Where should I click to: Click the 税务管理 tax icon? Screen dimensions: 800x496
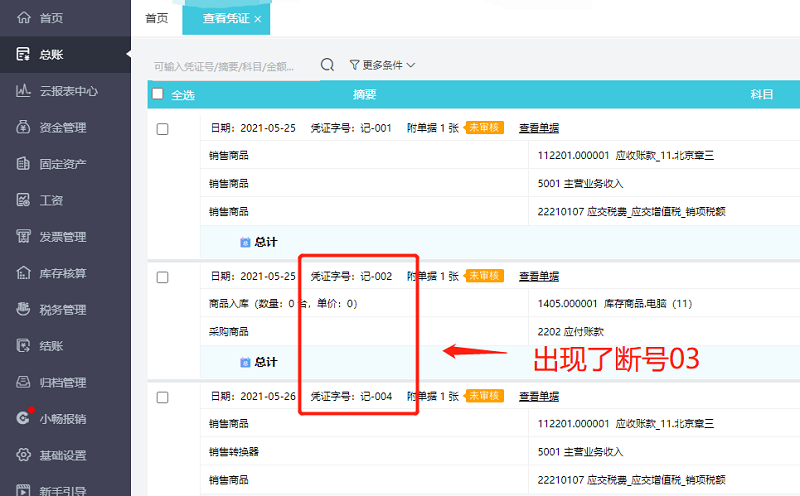point(23,309)
